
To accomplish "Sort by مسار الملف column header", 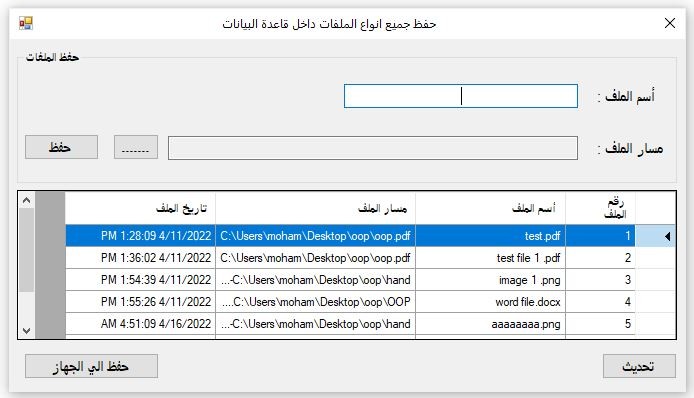I will 316,208.
